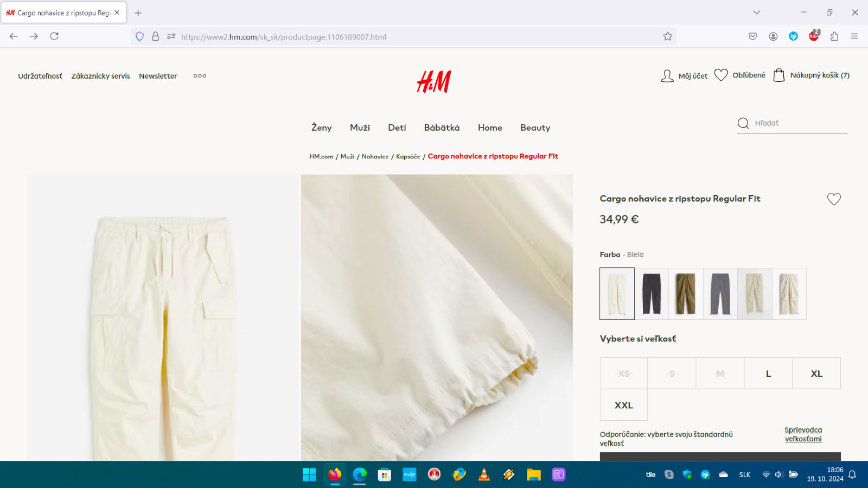Expand the three-dots more links menu
The width and height of the screenshot is (868, 488).
coord(200,76)
